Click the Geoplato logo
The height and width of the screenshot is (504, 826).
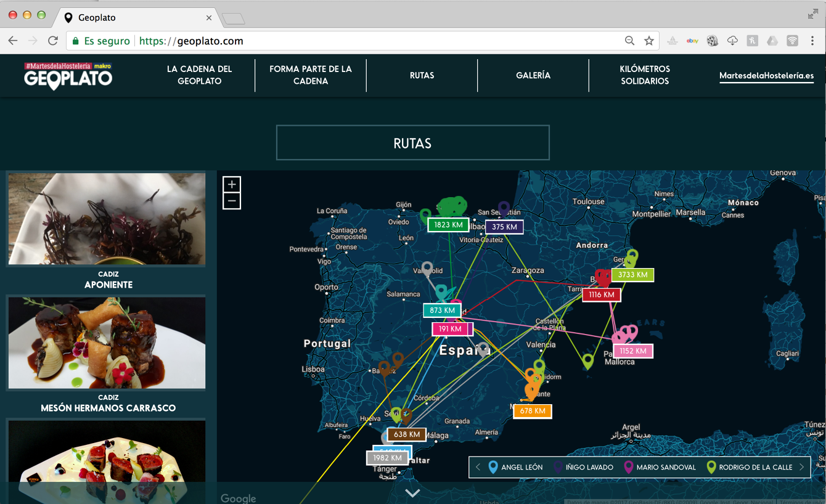(68, 75)
